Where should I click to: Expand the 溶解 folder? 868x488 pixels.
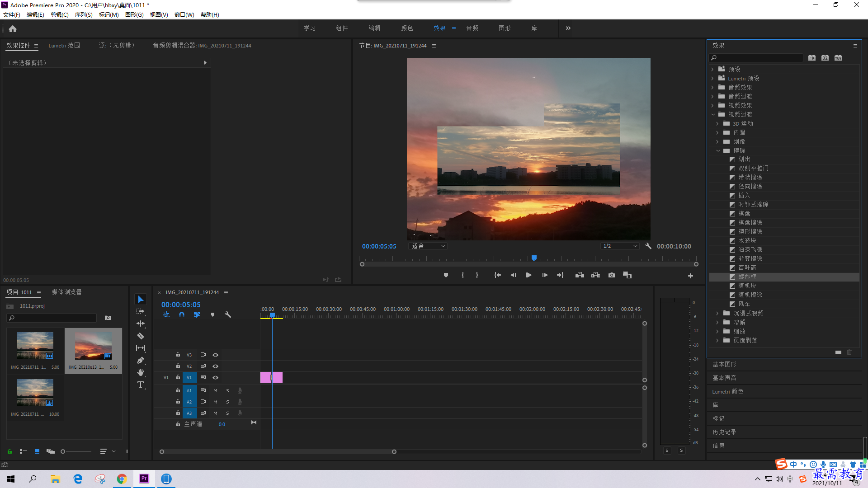(717, 323)
